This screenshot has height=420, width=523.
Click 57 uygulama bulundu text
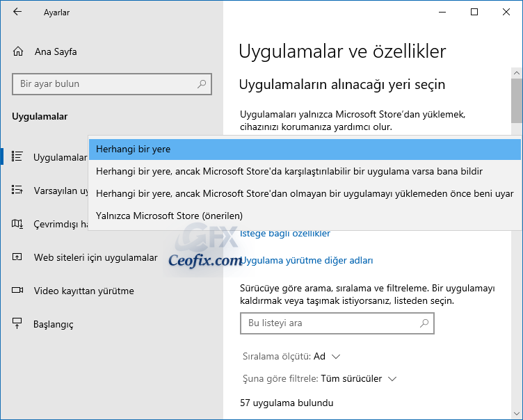pyautogui.click(x=287, y=403)
